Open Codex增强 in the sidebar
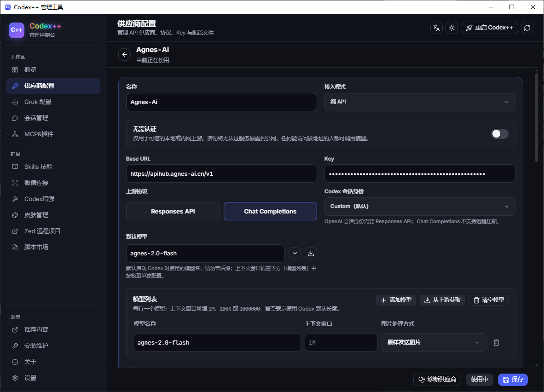 point(53,199)
